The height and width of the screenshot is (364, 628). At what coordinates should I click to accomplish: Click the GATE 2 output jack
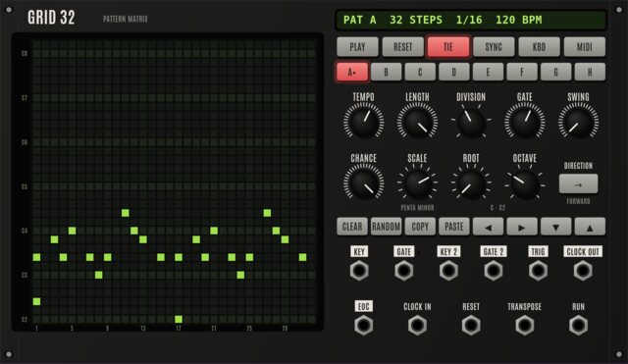coord(493,271)
